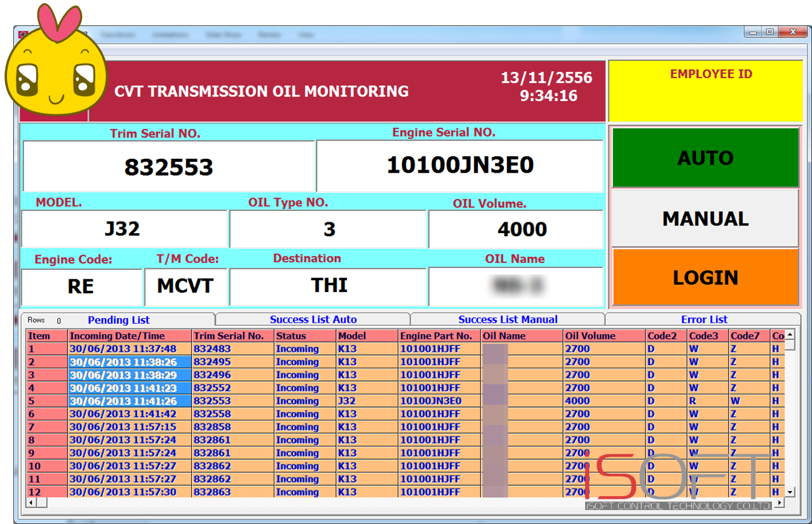Click the T/M Code field showing MCVT
This screenshot has width=812, height=524.
186,286
